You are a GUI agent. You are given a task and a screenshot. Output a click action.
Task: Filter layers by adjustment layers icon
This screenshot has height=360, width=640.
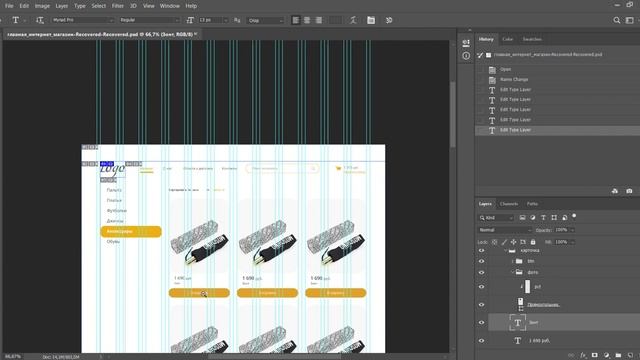click(x=533, y=218)
